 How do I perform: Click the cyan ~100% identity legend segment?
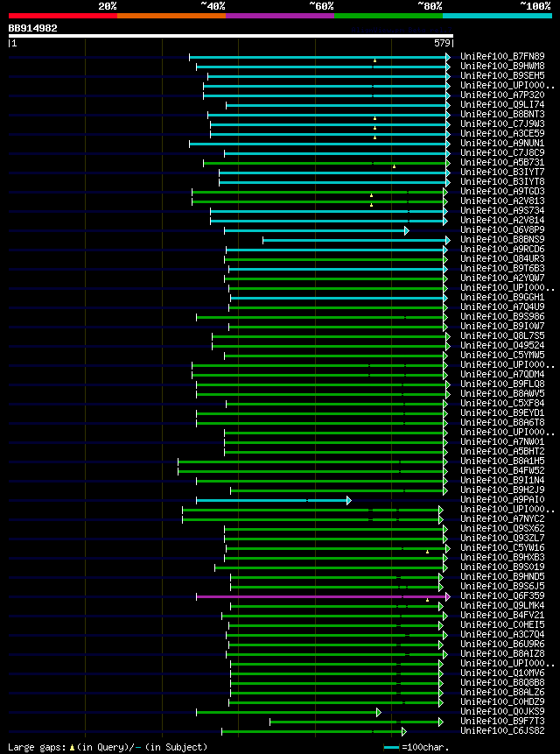click(x=498, y=16)
